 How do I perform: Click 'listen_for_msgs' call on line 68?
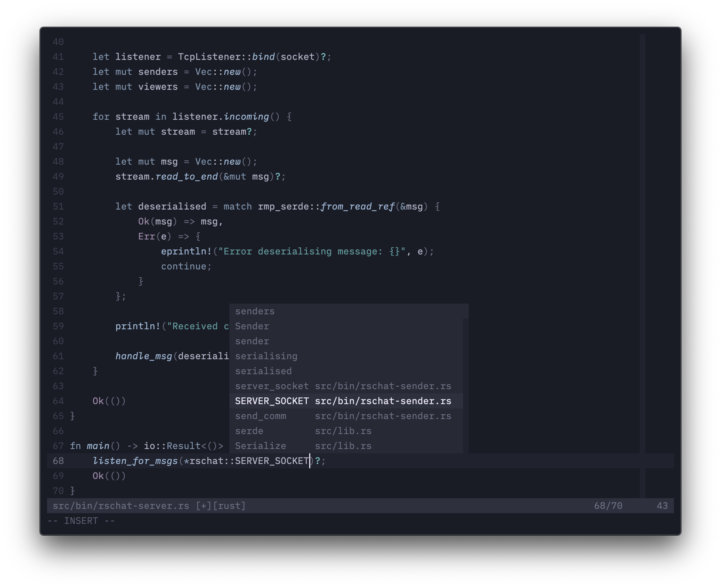pyautogui.click(x=135, y=461)
